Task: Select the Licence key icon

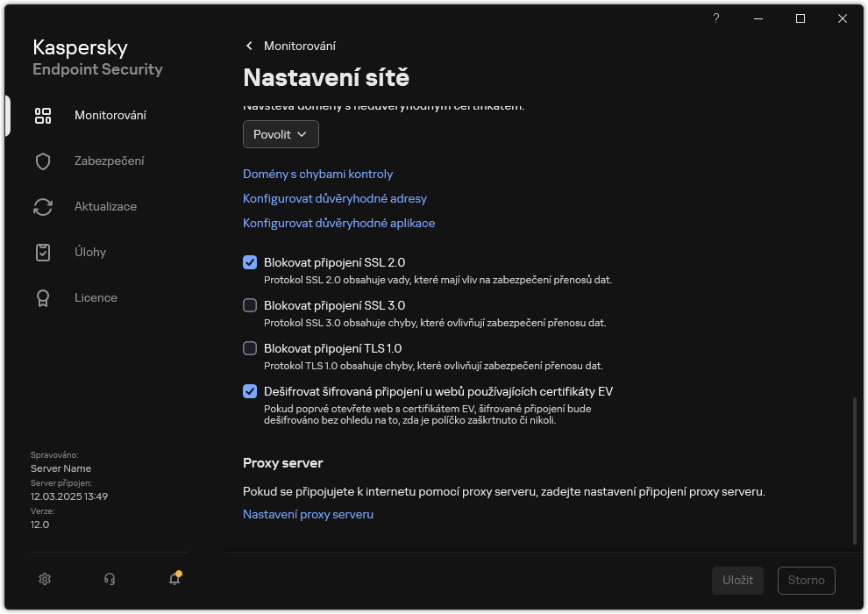Action: tap(43, 297)
